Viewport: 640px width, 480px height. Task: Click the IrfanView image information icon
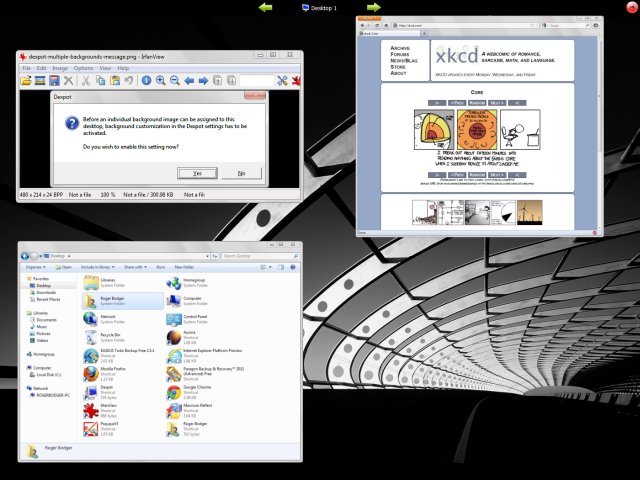pos(145,80)
